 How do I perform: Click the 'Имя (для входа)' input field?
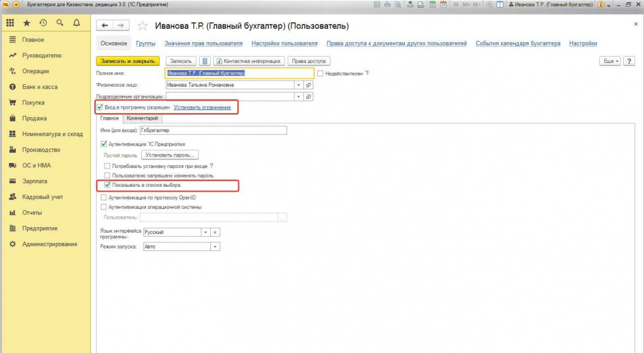coord(213,130)
